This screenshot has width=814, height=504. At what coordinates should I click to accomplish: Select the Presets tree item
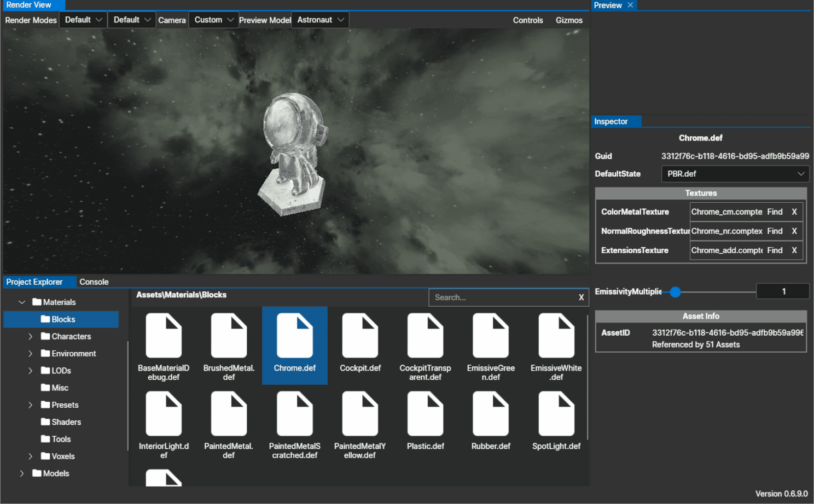point(65,405)
